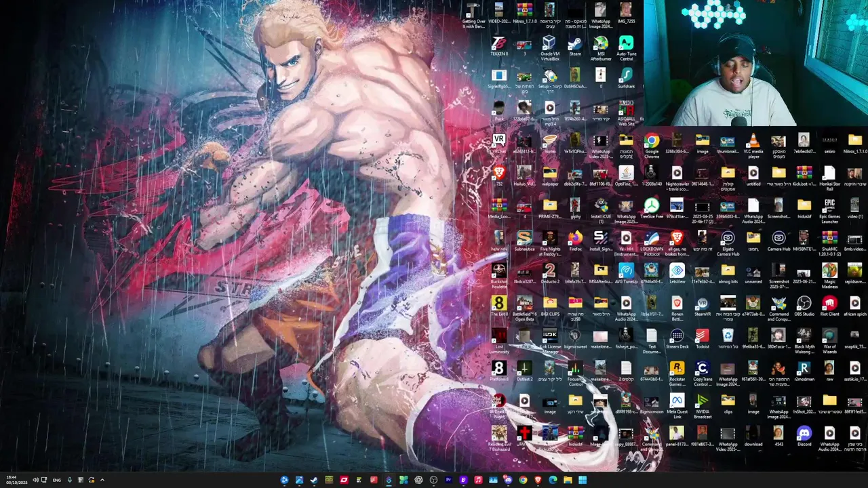
Task: Open Text Document file
Action: pyautogui.click(x=652, y=341)
